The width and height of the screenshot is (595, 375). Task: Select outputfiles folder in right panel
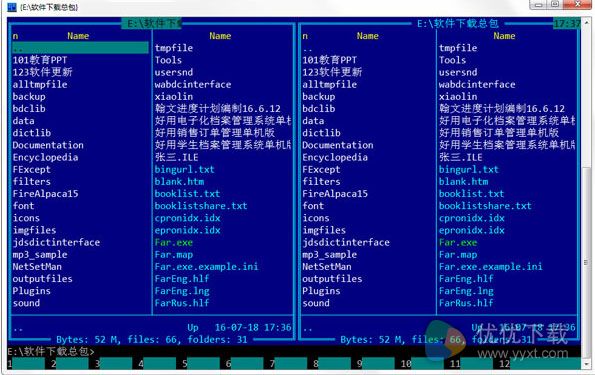(x=332, y=279)
